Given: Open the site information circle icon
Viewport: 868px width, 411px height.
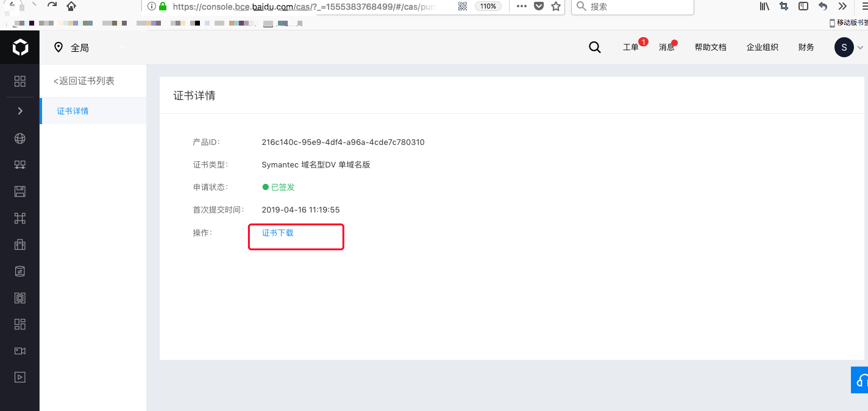Looking at the screenshot, I should pos(152,7).
